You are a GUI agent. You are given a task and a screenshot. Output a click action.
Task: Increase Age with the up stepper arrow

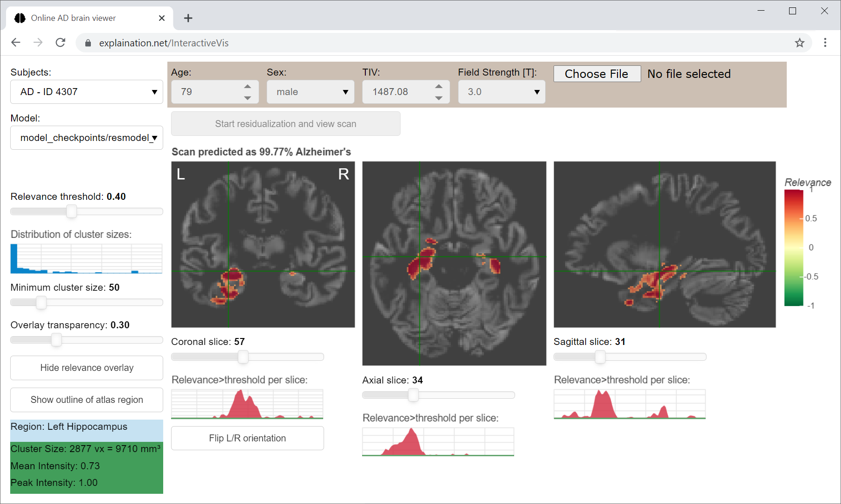248,86
